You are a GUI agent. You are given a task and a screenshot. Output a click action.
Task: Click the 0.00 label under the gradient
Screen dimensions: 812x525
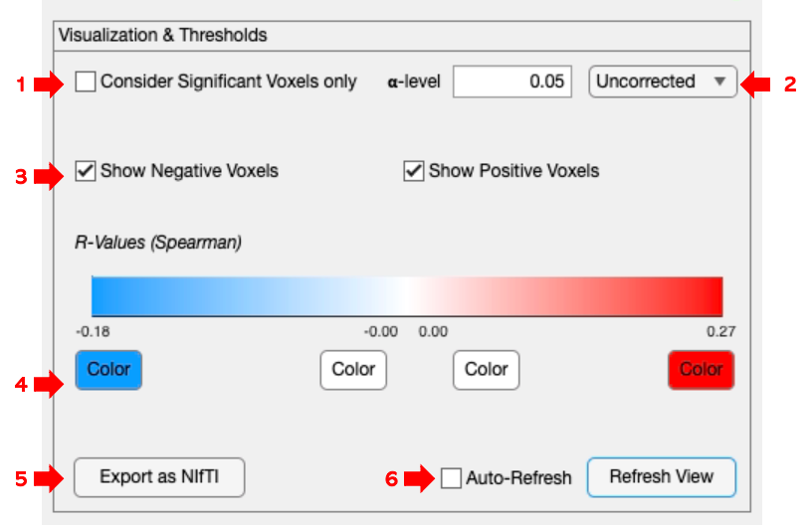pos(433,331)
